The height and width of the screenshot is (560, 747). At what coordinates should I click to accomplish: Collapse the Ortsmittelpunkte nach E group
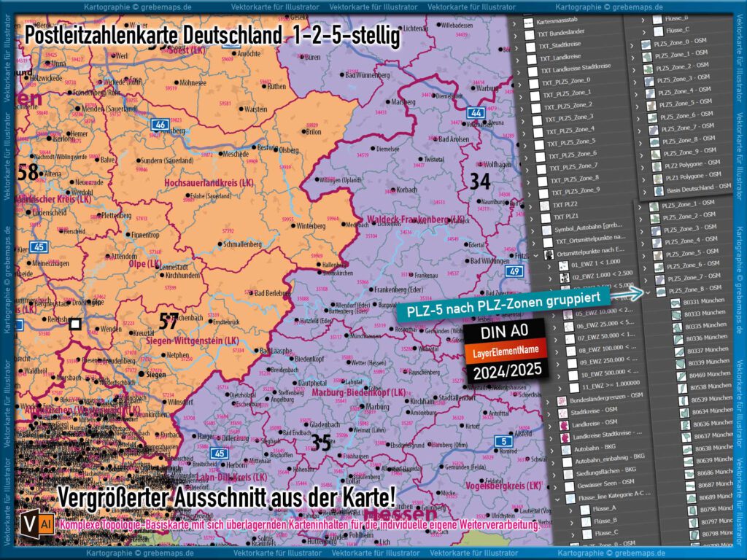pos(535,256)
